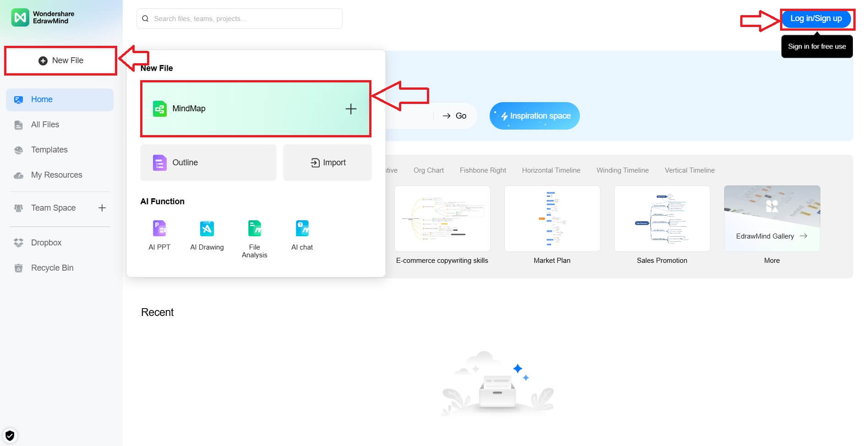This screenshot has width=868, height=446.
Task: Open the AI chat function
Action: pyautogui.click(x=302, y=235)
